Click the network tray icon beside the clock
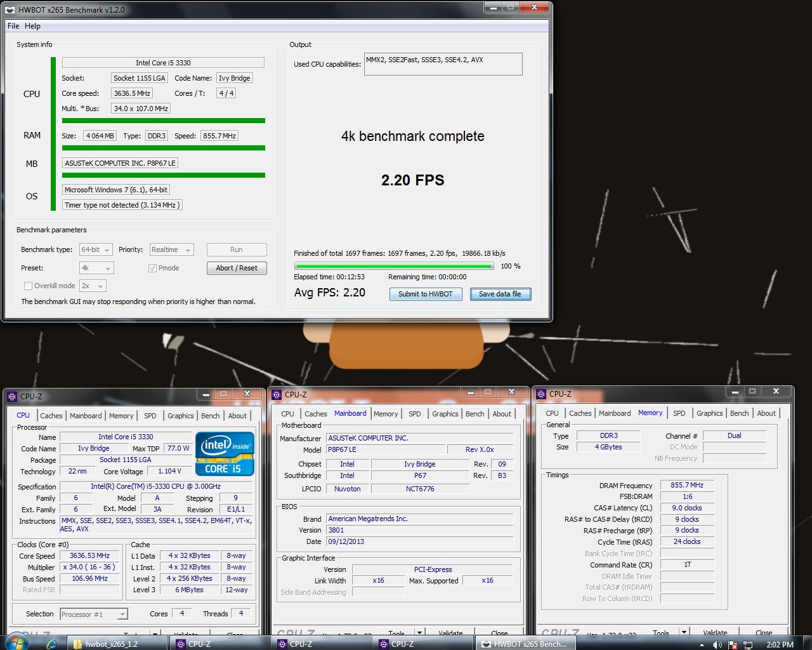This screenshot has height=650, width=812. [x=748, y=644]
